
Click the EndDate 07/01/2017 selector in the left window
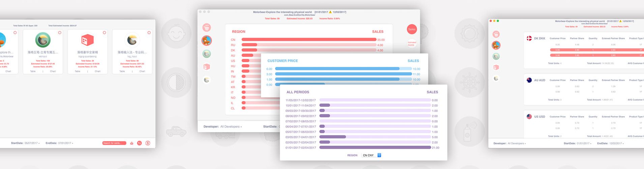click(65, 143)
